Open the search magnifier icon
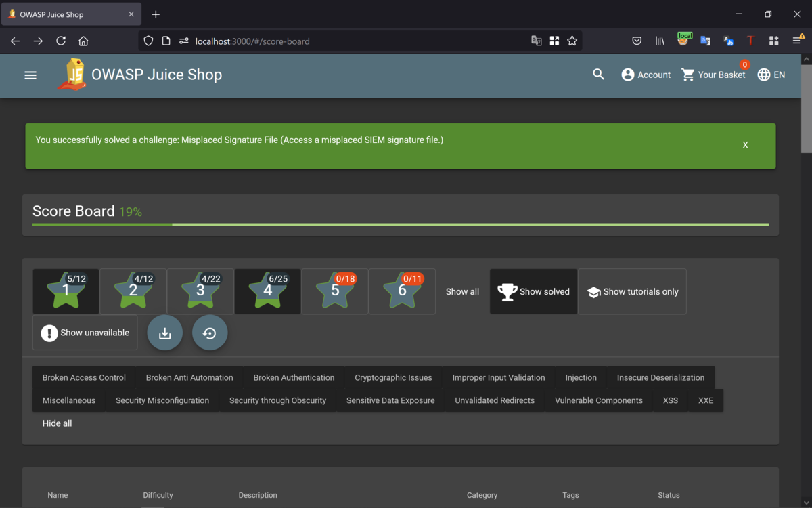812x508 pixels. tap(598, 75)
